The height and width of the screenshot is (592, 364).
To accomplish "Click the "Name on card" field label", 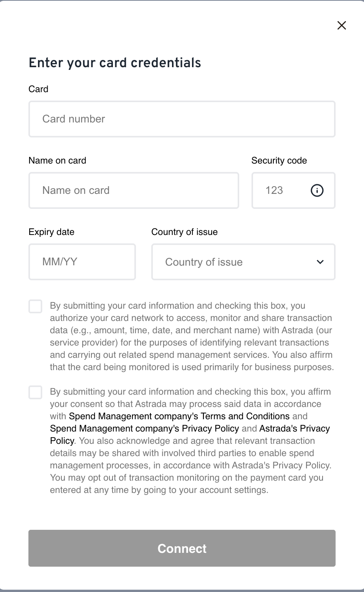I will click(57, 160).
